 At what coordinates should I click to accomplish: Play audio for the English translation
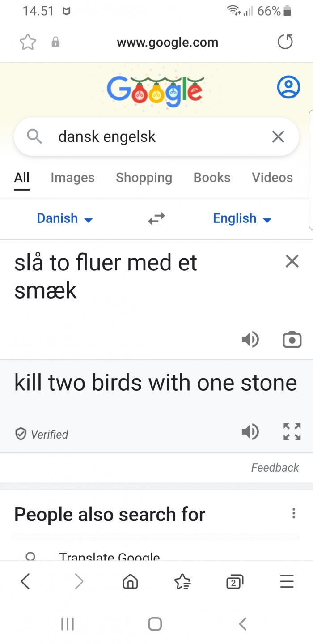(x=250, y=432)
